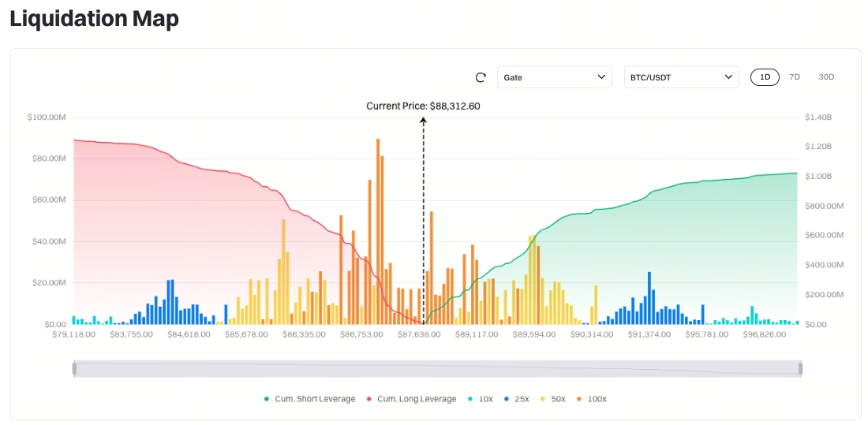Click the left handle of range slider
868x425 pixels.
(x=74, y=368)
